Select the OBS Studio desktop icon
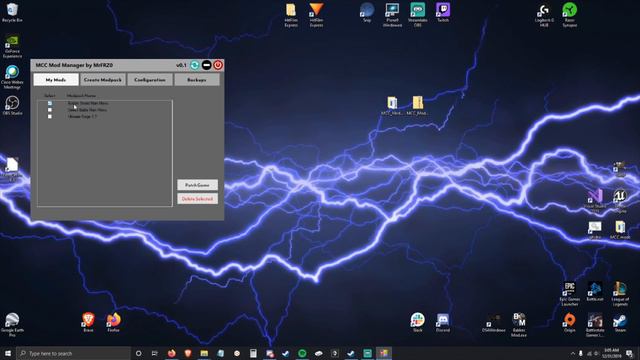Screen dimensions: 640x360 [x=12, y=105]
